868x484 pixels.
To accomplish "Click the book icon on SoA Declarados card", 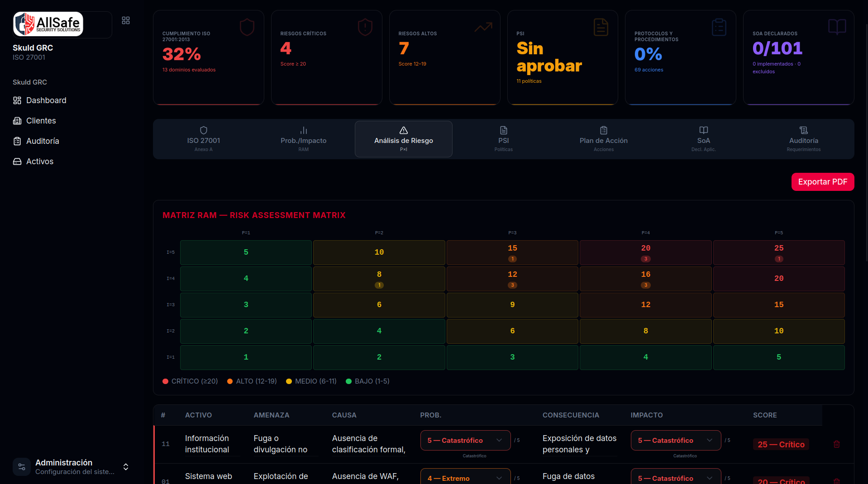I will [837, 27].
